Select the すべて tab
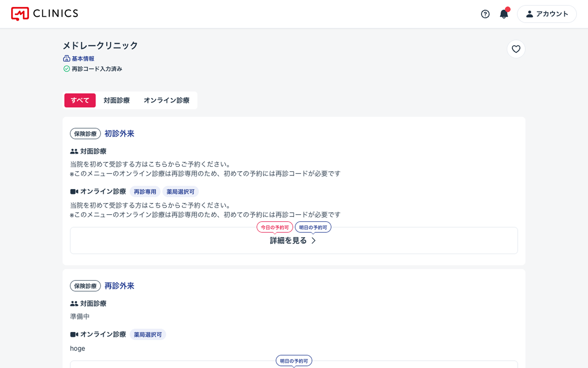Image resolution: width=588 pixels, height=368 pixels. click(80, 100)
